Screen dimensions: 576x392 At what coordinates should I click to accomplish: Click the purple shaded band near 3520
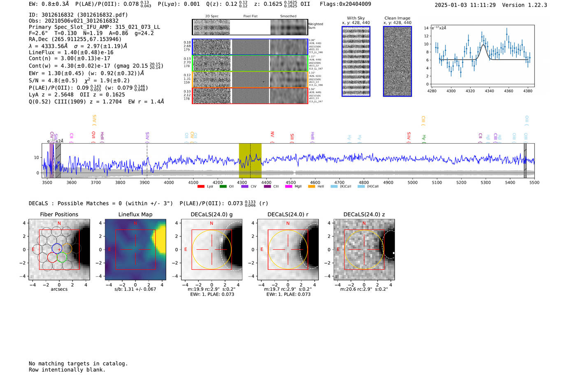click(x=51, y=160)
